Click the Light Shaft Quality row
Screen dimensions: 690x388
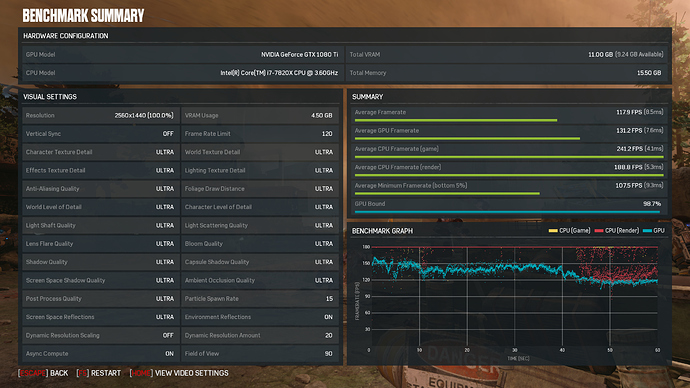coord(101,225)
